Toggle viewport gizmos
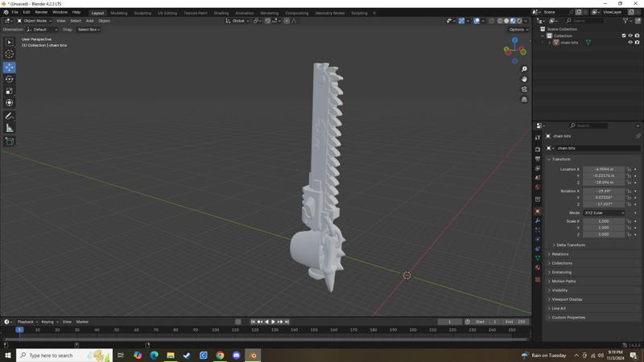This screenshot has height=362, width=644. point(461,21)
